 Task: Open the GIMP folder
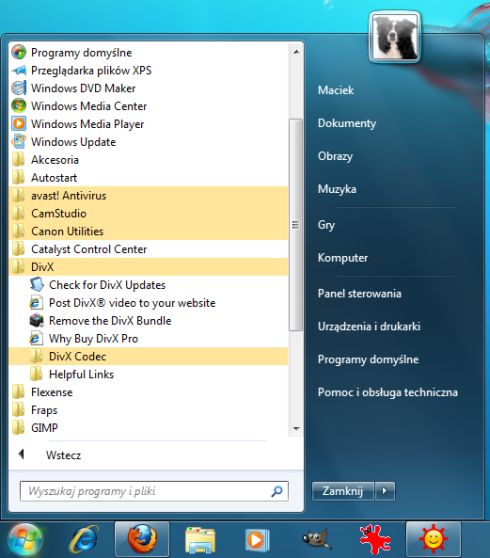(x=148, y=428)
